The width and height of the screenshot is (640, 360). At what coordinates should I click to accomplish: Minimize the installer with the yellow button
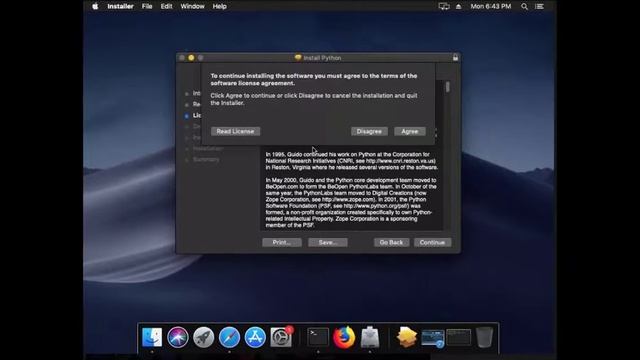pyautogui.click(x=191, y=58)
